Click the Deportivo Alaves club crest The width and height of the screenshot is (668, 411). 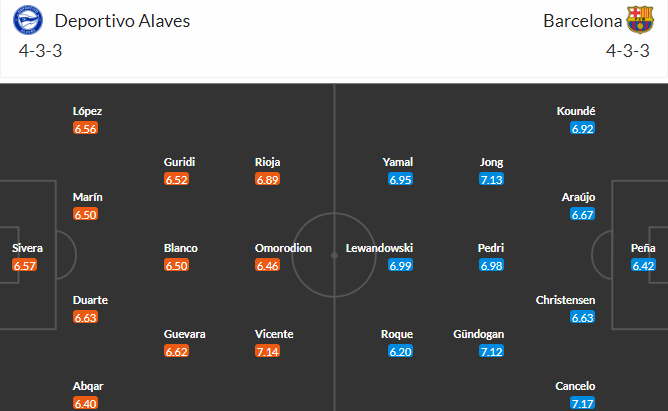click(28, 20)
